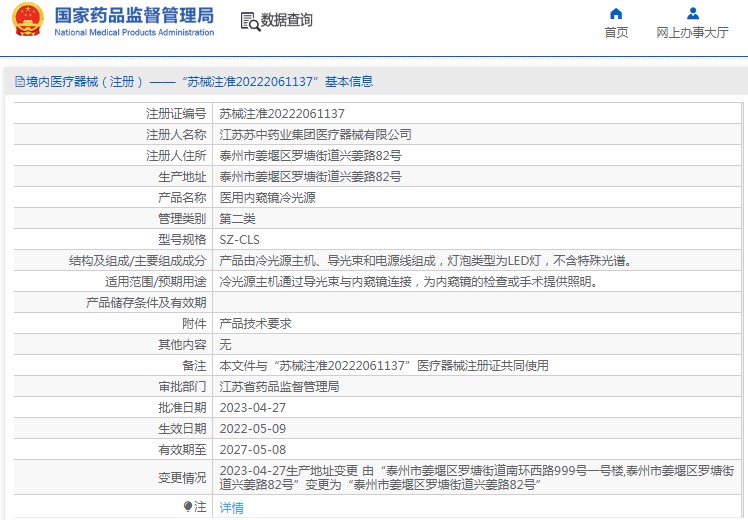The image size is (748, 520).
Task: Click the 生效日期 row label
Action: (x=182, y=428)
